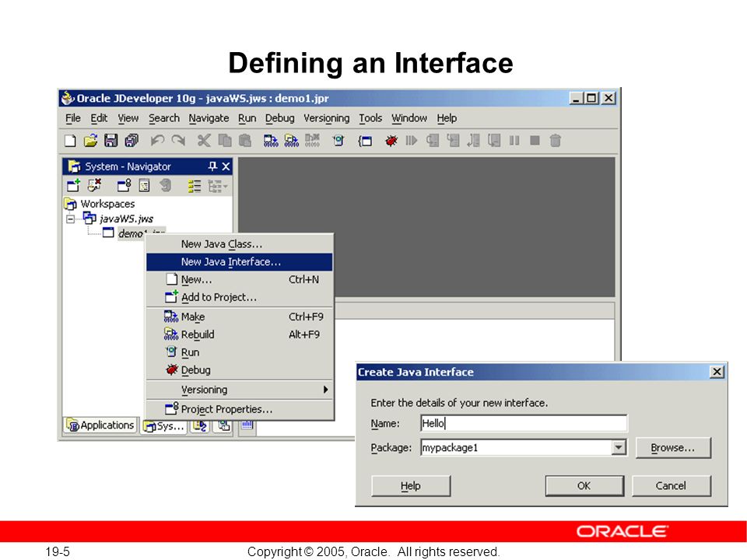The width and height of the screenshot is (747, 560).
Task: Click the red Debug bug toolbar icon
Action: [391, 141]
